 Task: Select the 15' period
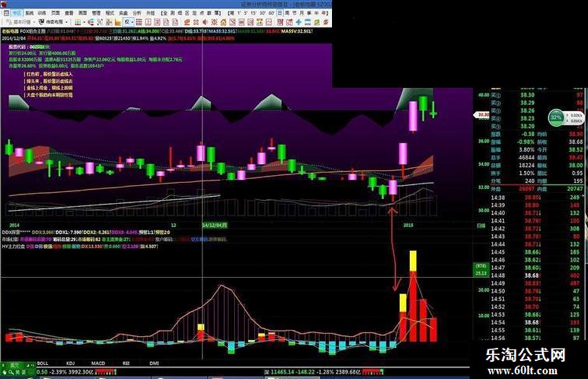253,13
